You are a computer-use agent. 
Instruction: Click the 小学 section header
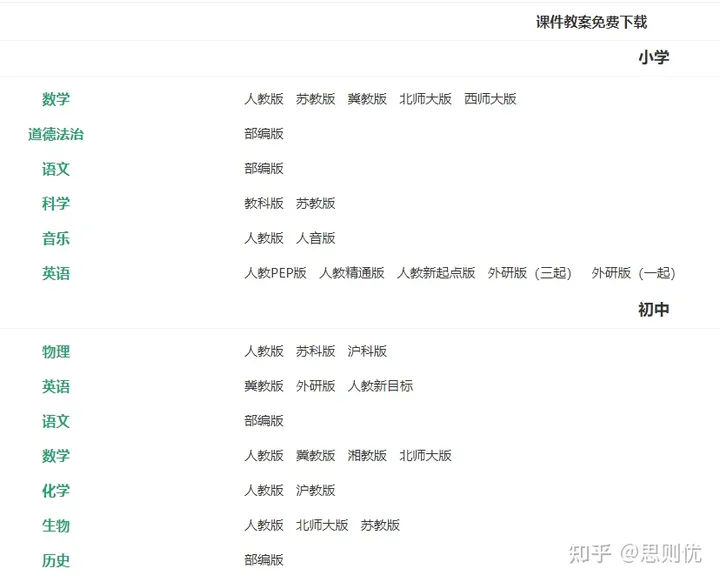pyautogui.click(x=654, y=57)
